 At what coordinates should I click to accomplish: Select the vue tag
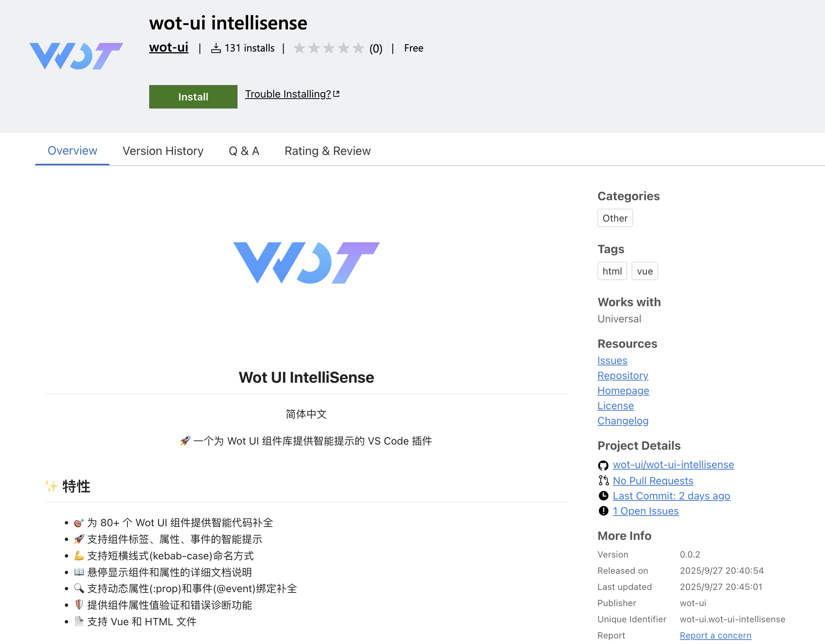[x=645, y=271]
